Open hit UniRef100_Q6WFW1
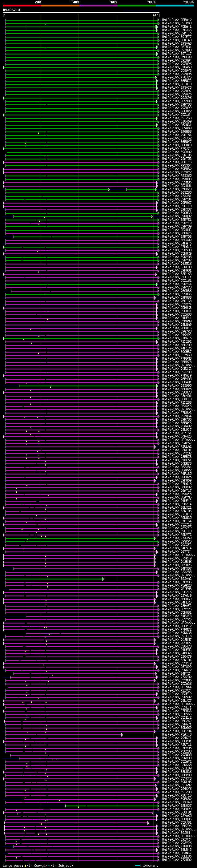This screenshot has width=197, height=868. point(177,812)
